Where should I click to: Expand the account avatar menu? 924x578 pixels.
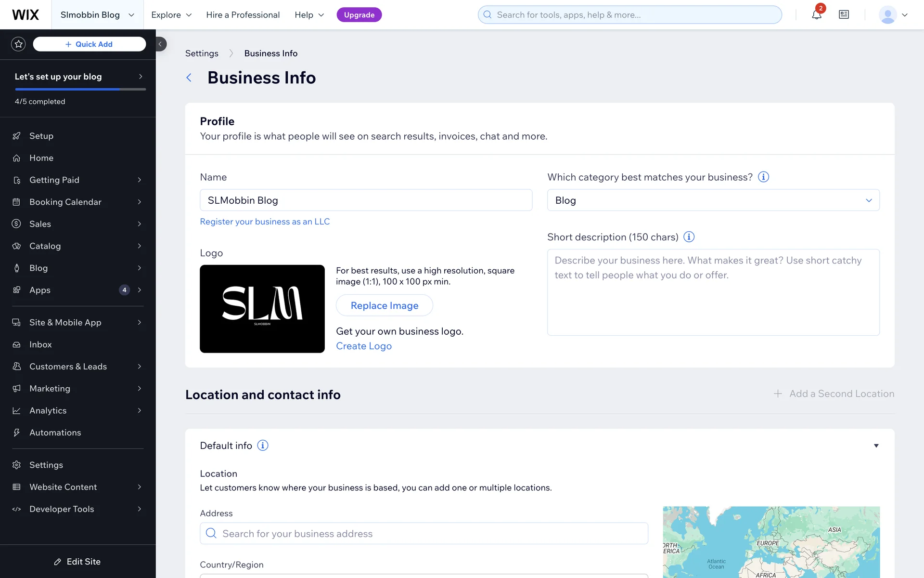click(x=893, y=15)
